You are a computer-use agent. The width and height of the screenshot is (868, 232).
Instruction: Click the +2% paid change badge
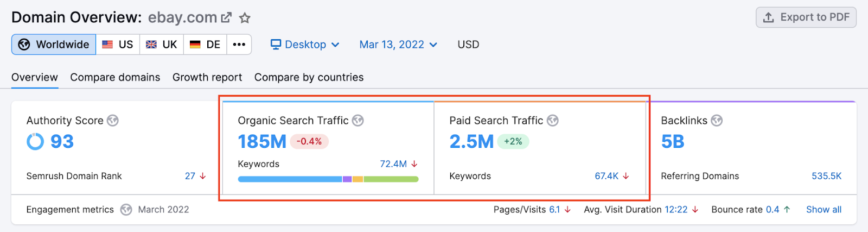tap(513, 141)
